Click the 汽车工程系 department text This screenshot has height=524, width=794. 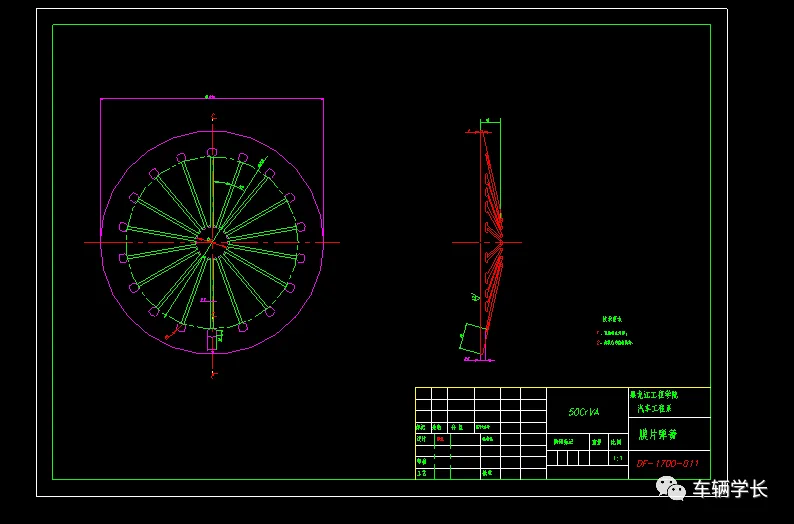pos(654,408)
